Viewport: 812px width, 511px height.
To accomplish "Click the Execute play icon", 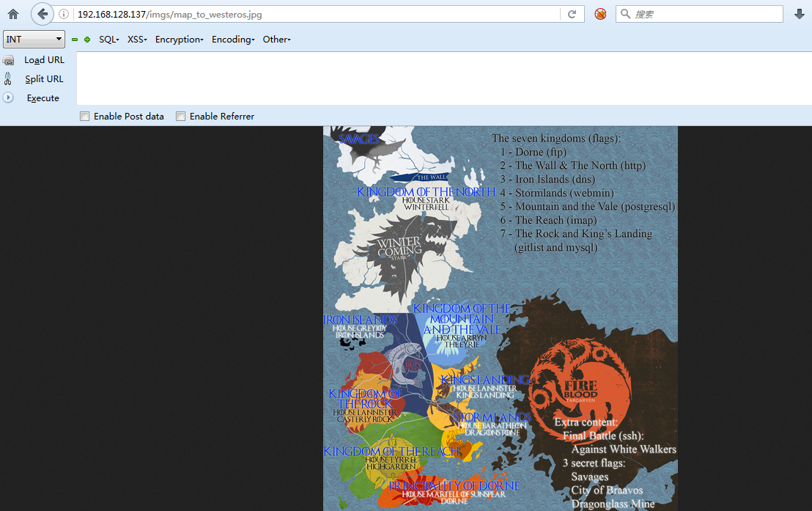I will tap(8, 98).
